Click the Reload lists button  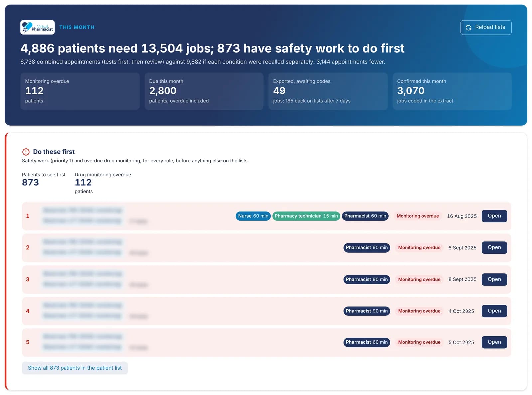pos(486,27)
